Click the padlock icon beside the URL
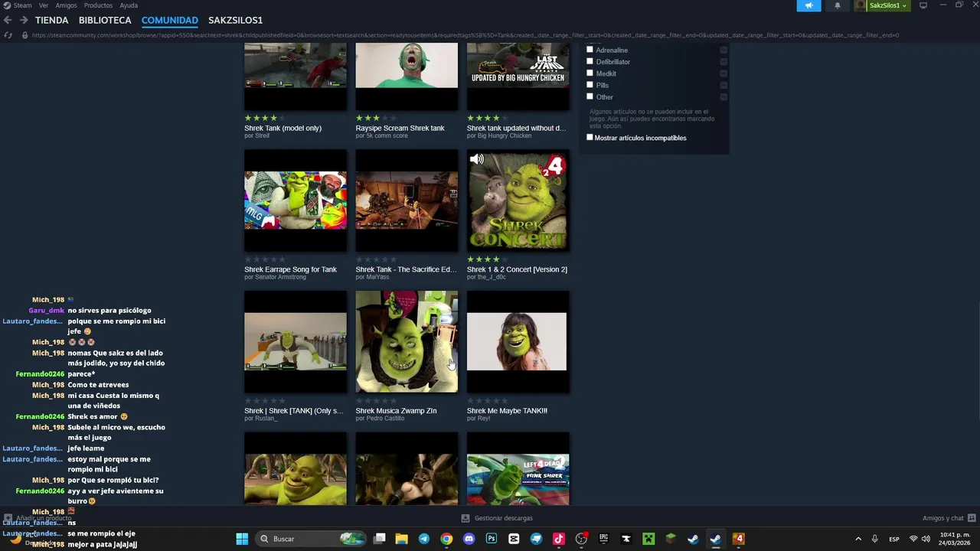 (x=24, y=34)
